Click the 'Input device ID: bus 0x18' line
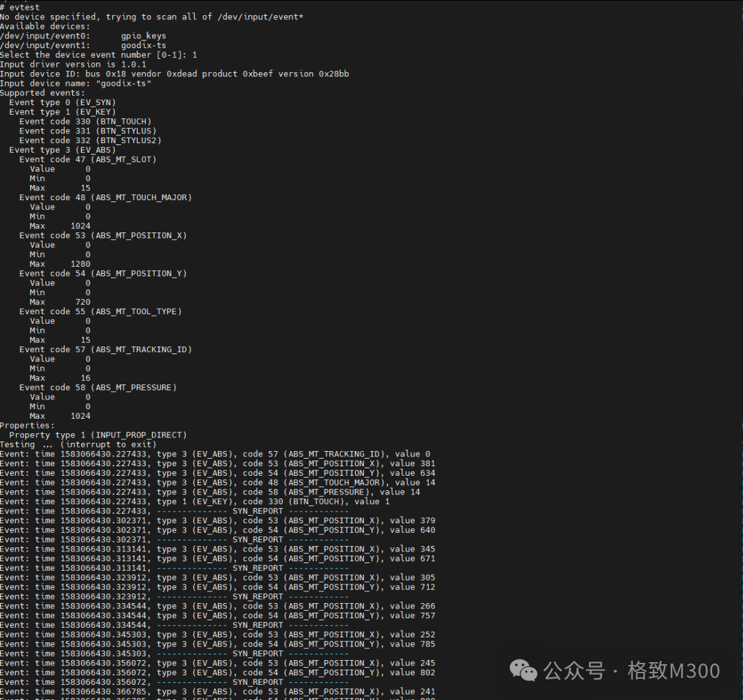 click(174, 74)
